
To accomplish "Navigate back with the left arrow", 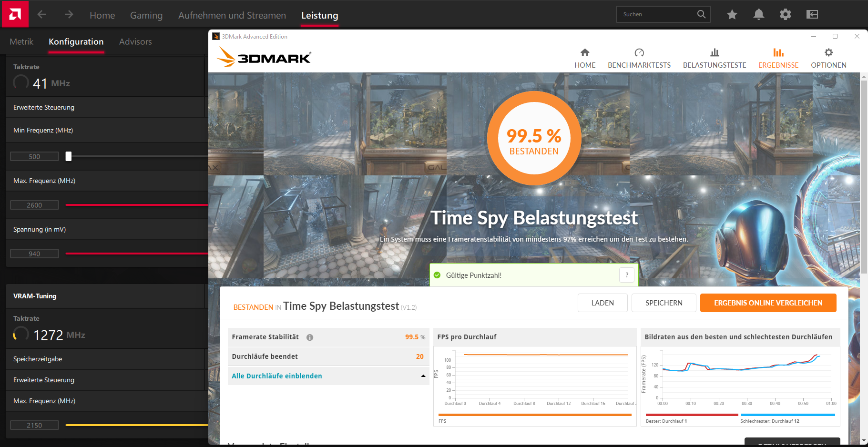I will point(42,14).
